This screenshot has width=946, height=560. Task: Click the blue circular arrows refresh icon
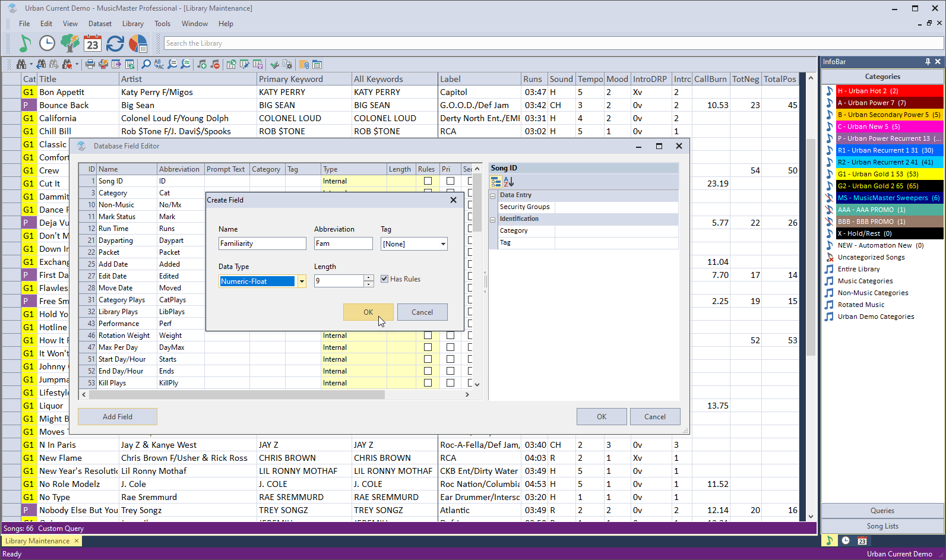click(115, 43)
